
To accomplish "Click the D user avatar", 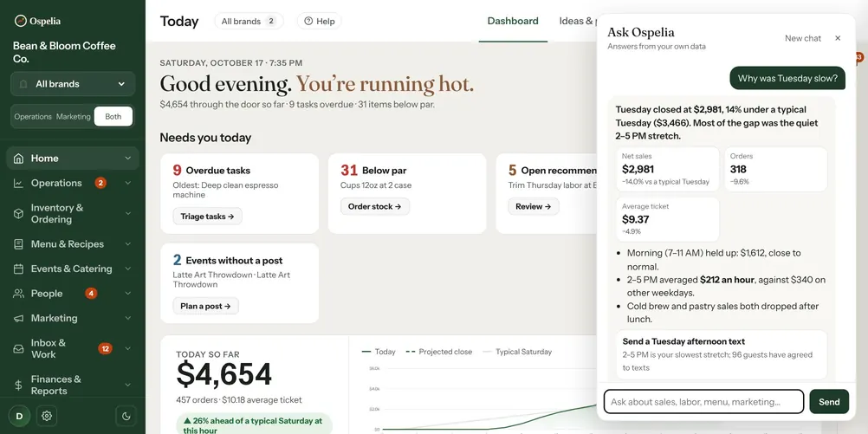I will [x=19, y=416].
